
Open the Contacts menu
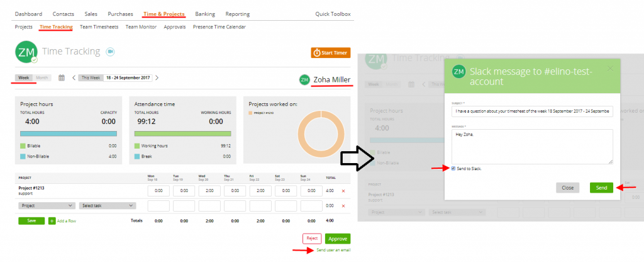(64, 14)
